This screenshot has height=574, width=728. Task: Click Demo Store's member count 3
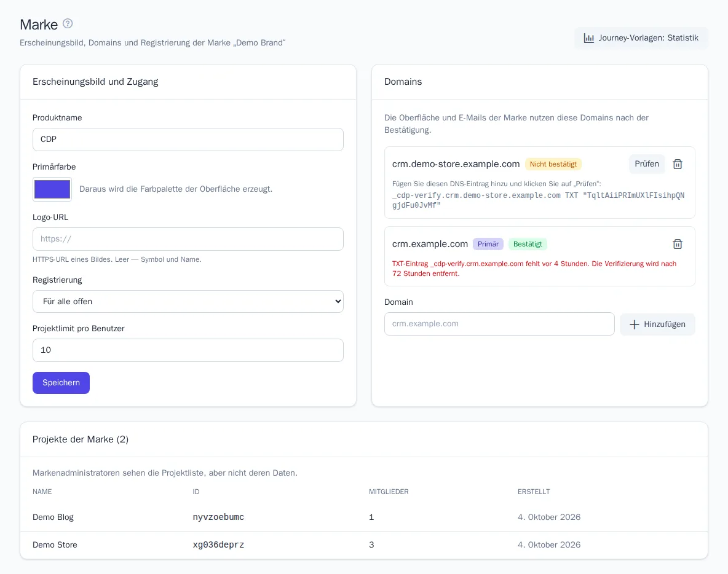(x=371, y=545)
